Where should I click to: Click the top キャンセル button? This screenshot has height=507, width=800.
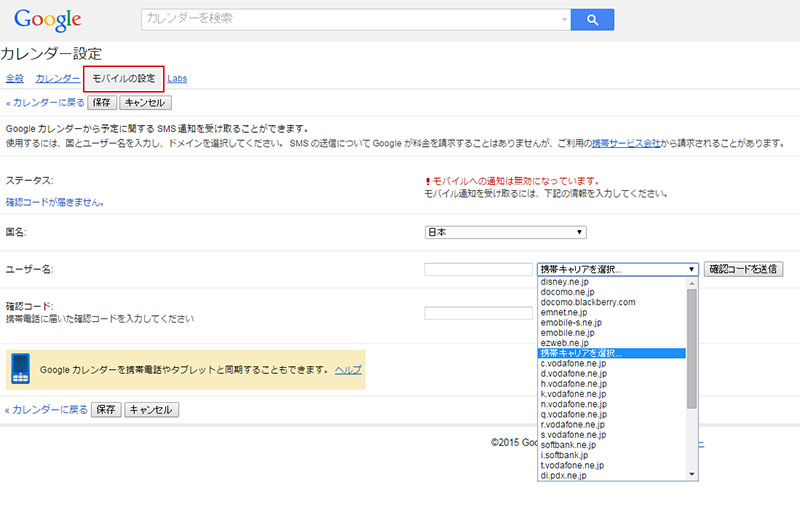click(x=145, y=103)
